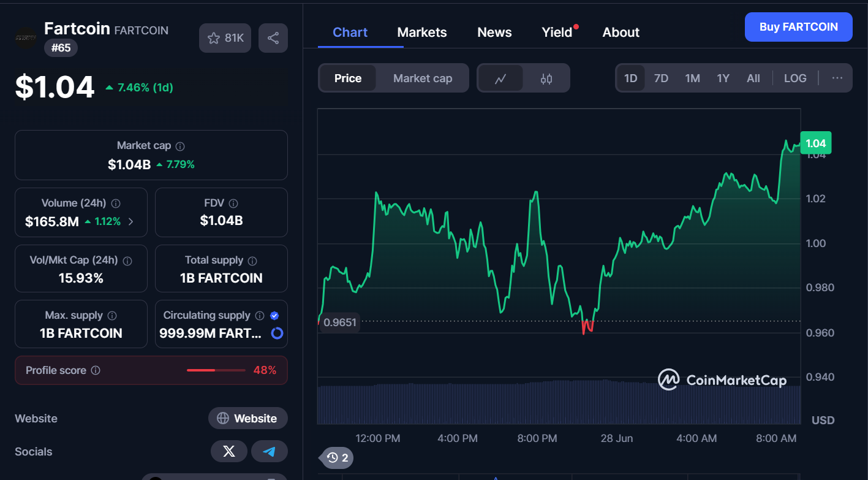Expand Volume (24h) details chevron
This screenshot has height=480, width=868.
(x=130, y=222)
